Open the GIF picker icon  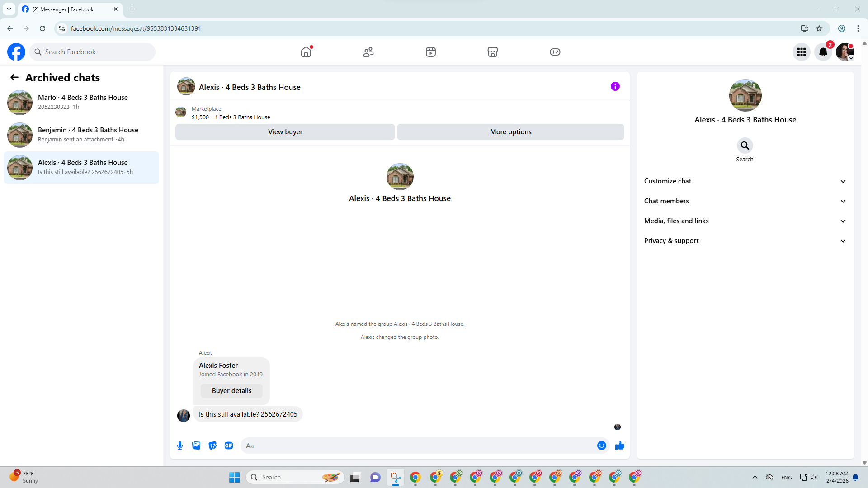229,446
